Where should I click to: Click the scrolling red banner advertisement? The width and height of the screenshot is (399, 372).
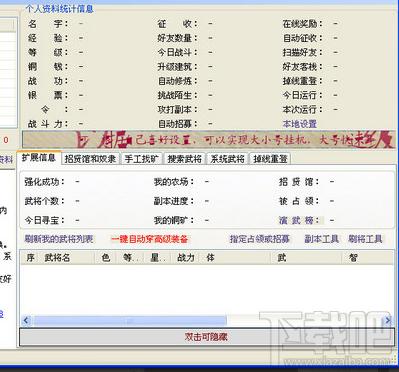pos(209,140)
